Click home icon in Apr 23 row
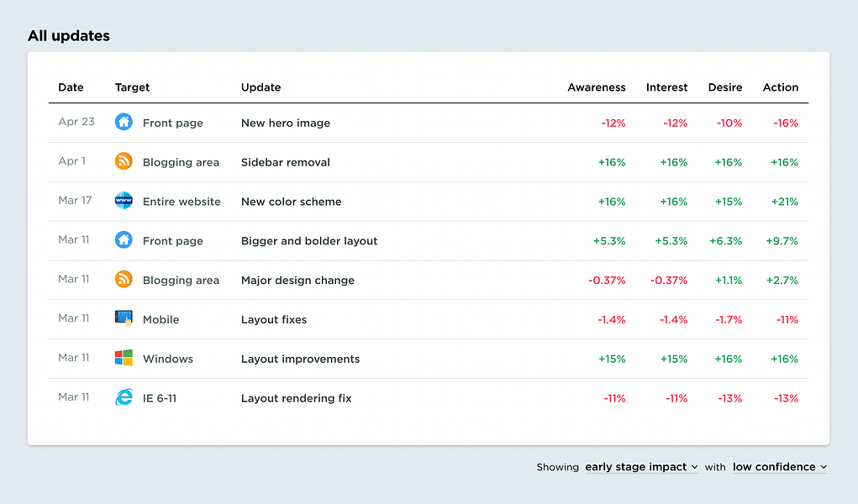The image size is (858, 504). click(x=124, y=122)
